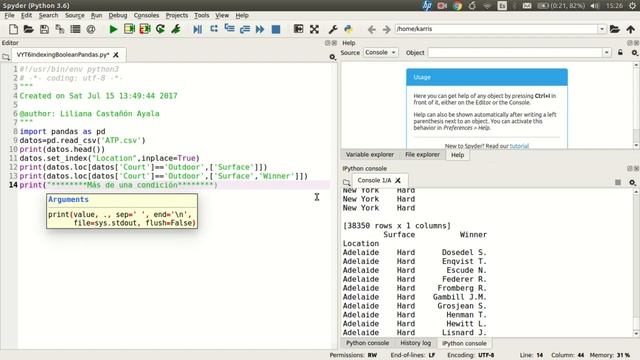Switch to the History log tab
The image size is (640, 360).
(416, 343)
